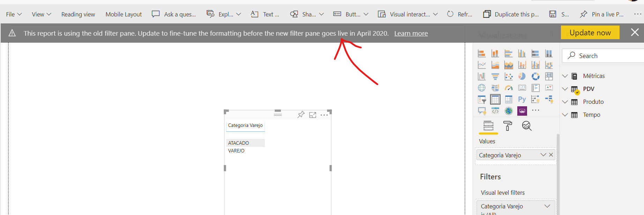Select the waterfall chart visual

(482, 76)
